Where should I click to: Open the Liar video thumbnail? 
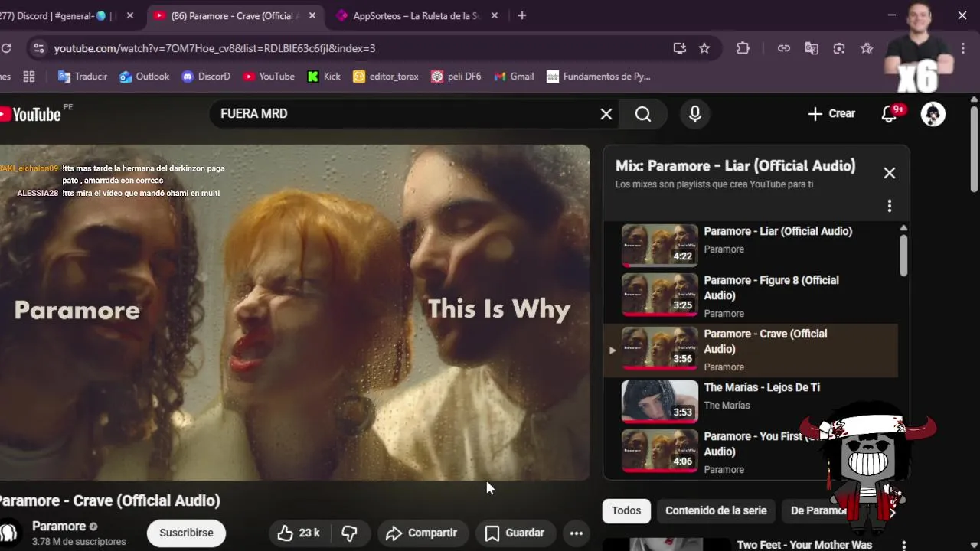tap(659, 244)
